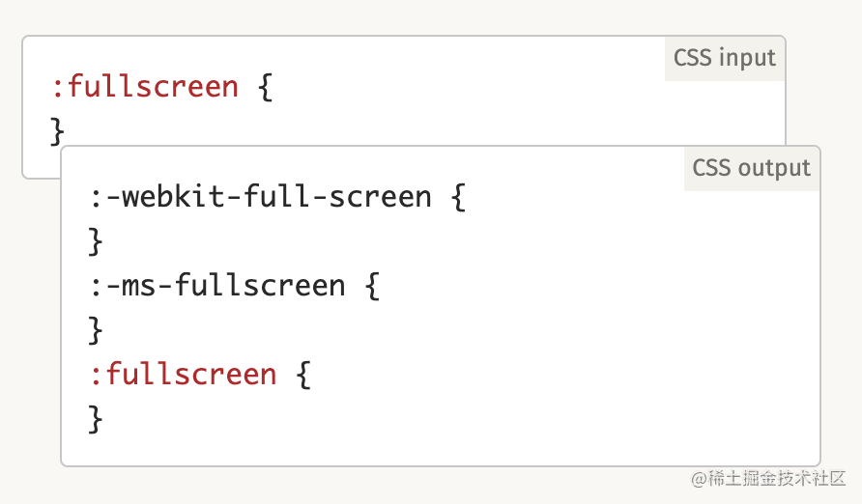This screenshot has height=504, width=862.
Task: Click the opening brace after :-ms-fullscreen
Action: (372, 287)
